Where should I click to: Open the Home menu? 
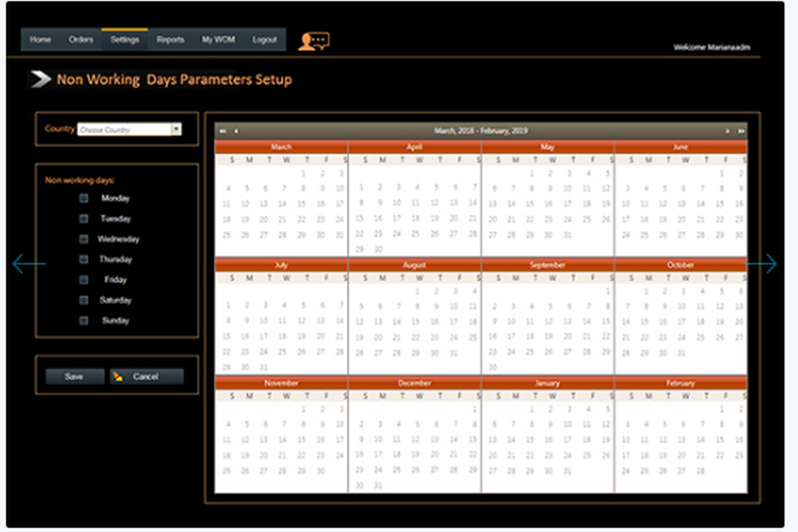pyautogui.click(x=40, y=40)
